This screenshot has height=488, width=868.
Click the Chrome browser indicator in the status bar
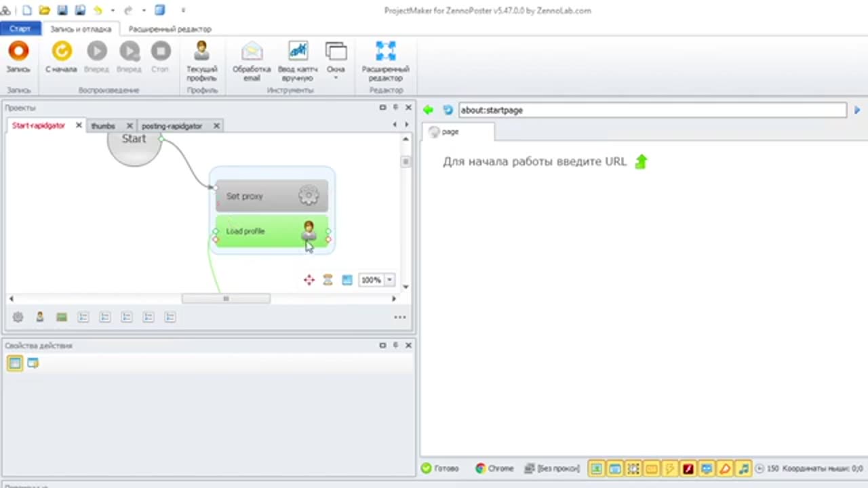coord(494,468)
